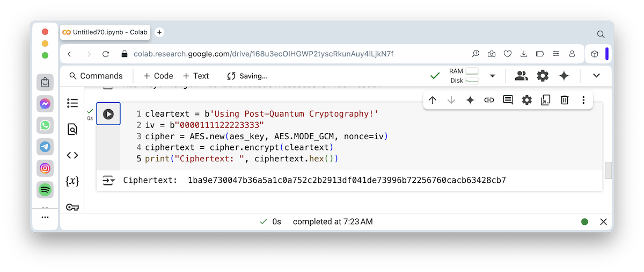Open find and replace sidebar icon
Image resolution: width=644 pixels, height=272 pixels.
(72, 129)
